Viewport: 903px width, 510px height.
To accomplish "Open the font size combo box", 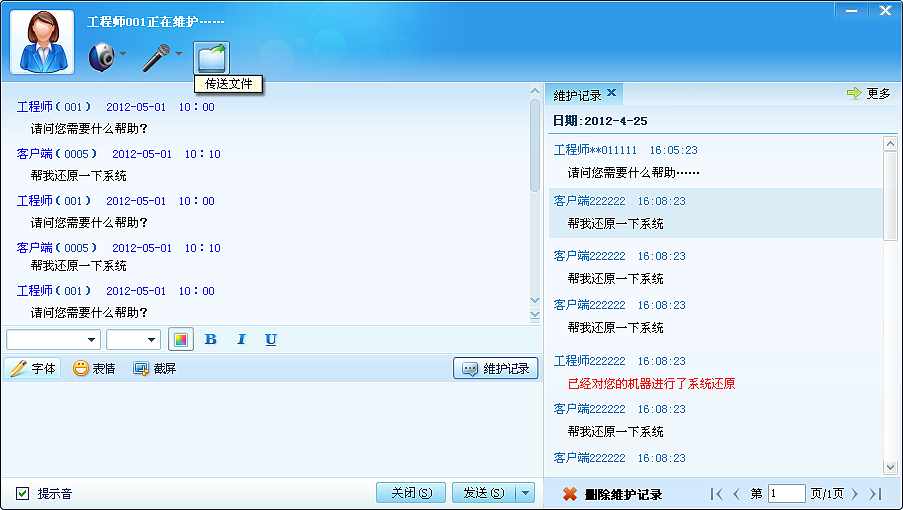I will (x=134, y=340).
